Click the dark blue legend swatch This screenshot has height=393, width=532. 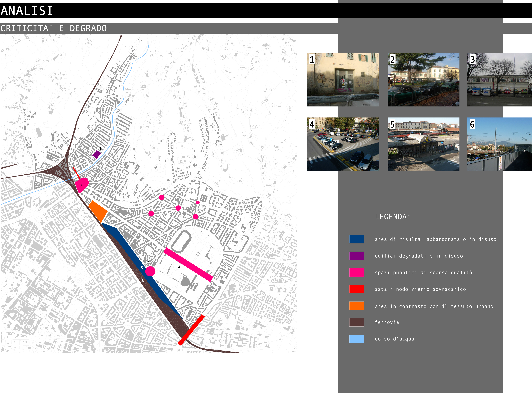coord(356,239)
